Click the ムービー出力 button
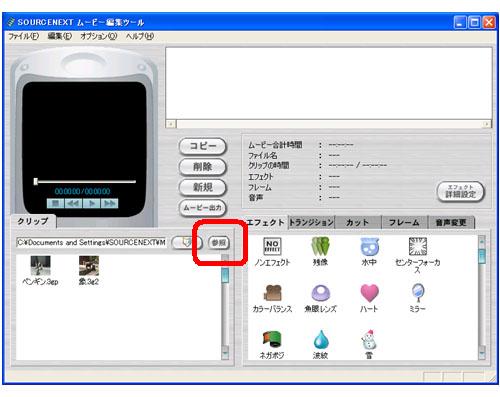Image resolution: width=500 pixels, height=397 pixels. click(203, 208)
